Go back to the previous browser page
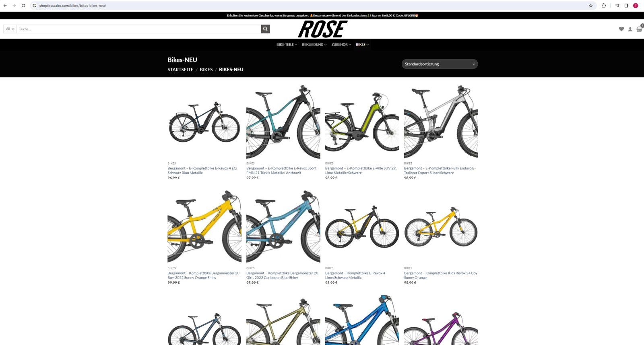 click(5, 6)
